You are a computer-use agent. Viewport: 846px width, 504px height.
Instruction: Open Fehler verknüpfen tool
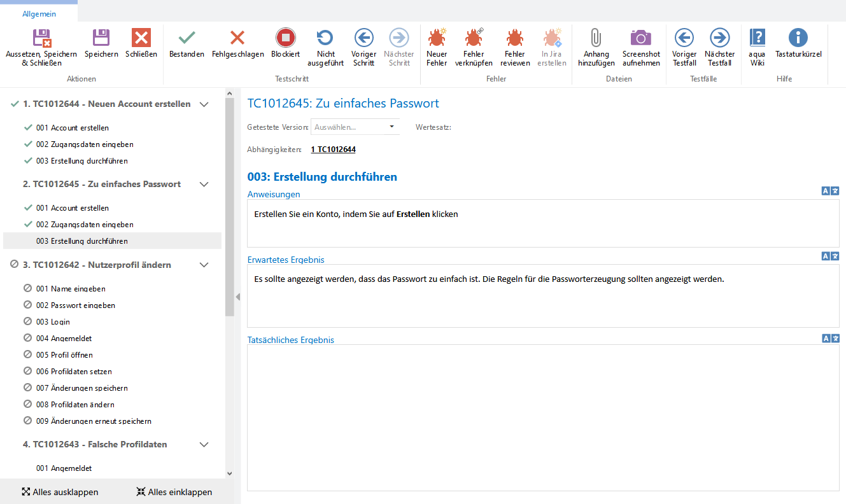[x=474, y=46]
